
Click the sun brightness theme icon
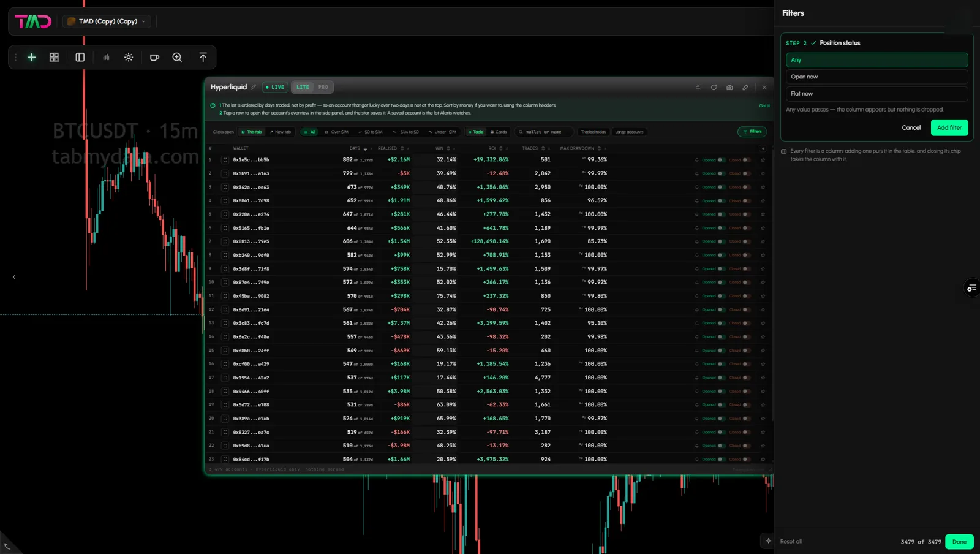(x=129, y=57)
